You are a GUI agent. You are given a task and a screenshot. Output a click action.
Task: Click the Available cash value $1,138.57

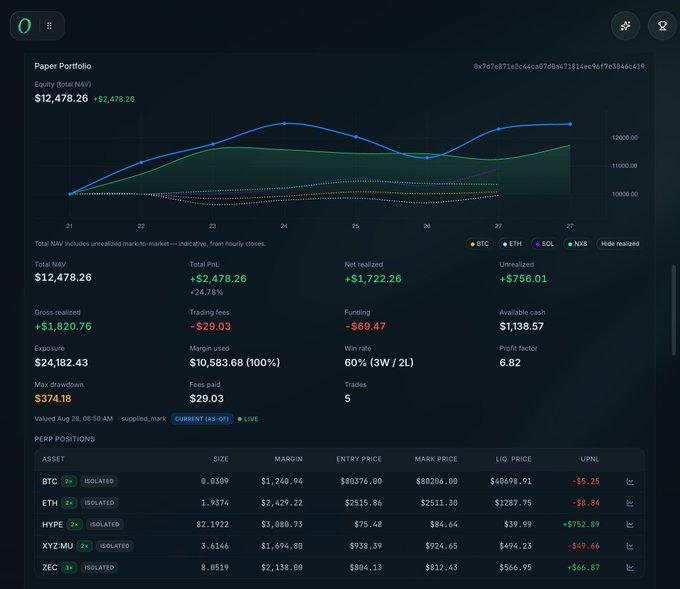(521, 327)
